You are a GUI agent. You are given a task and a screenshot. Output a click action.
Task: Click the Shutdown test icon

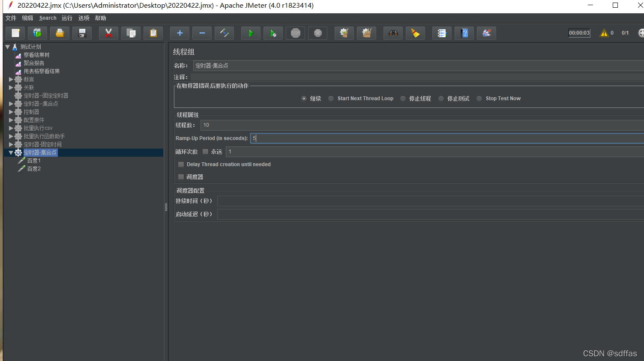pos(318,33)
